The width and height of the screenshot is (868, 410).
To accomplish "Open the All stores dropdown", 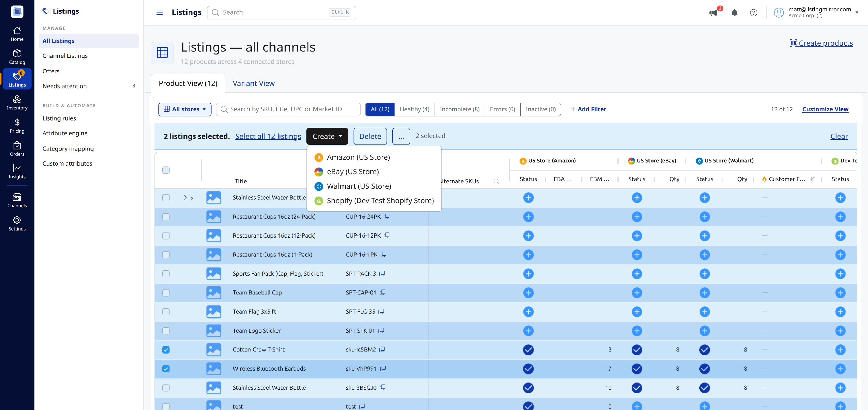I will 185,109.
